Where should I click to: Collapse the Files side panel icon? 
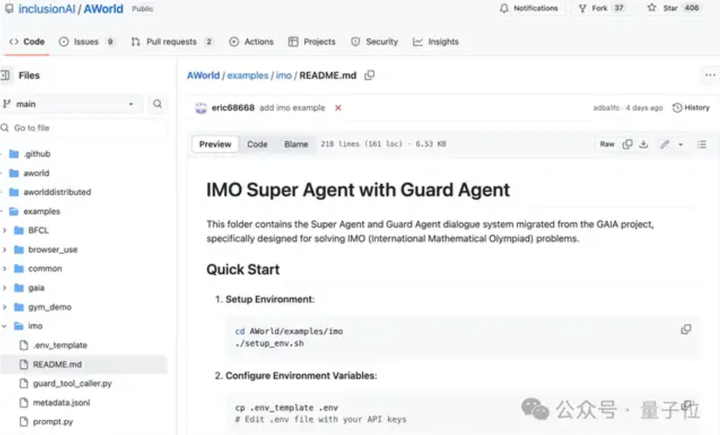click(6, 75)
